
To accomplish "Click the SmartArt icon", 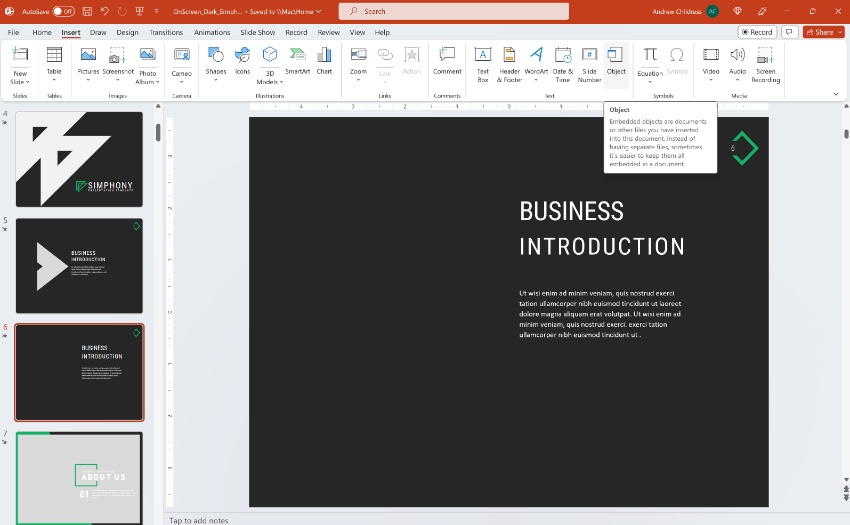I will 297,60.
